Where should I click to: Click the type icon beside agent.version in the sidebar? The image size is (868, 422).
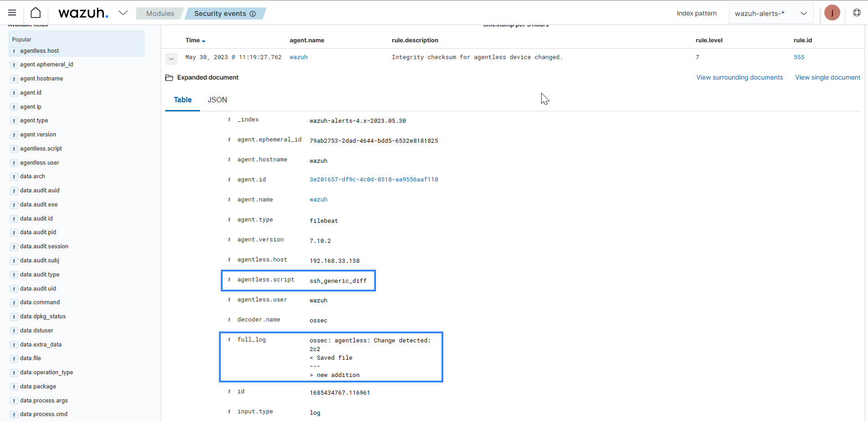click(14, 135)
